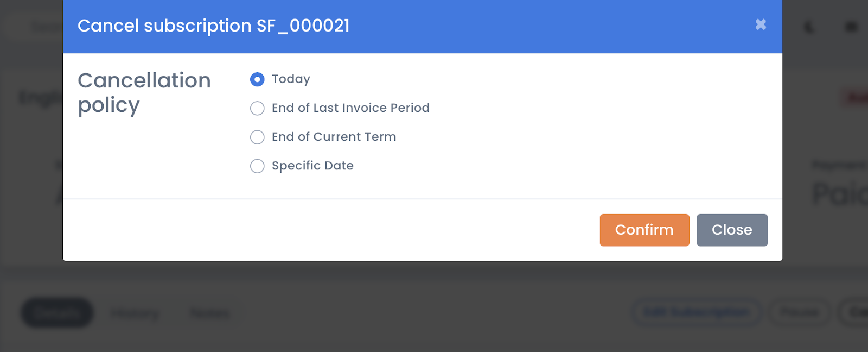Click the 'Cancellation policy' heading

[x=144, y=92]
